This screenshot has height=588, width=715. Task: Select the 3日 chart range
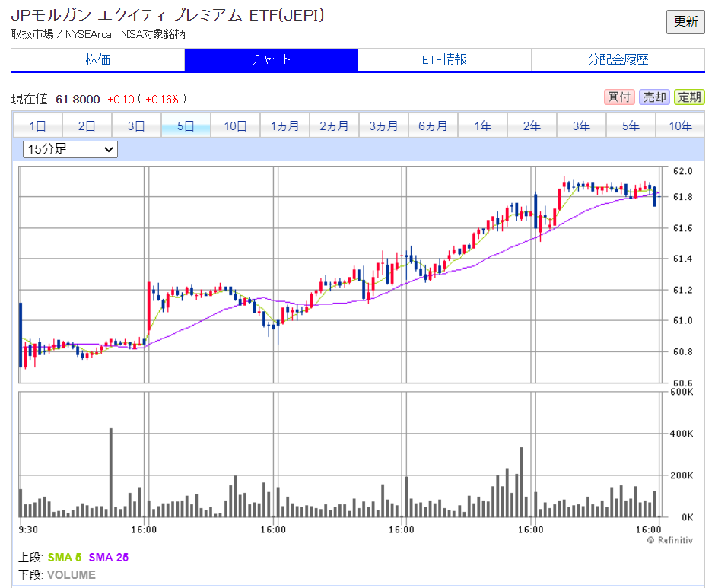pyautogui.click(x=136, y=126)
